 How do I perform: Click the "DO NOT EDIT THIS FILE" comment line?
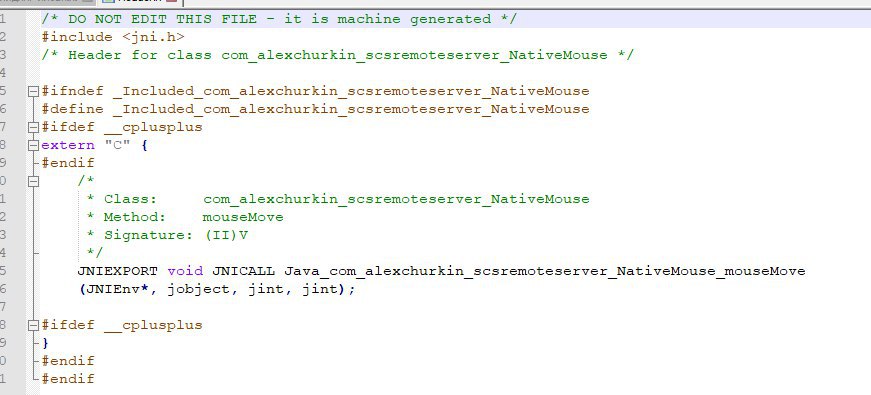tap(279, 19)
